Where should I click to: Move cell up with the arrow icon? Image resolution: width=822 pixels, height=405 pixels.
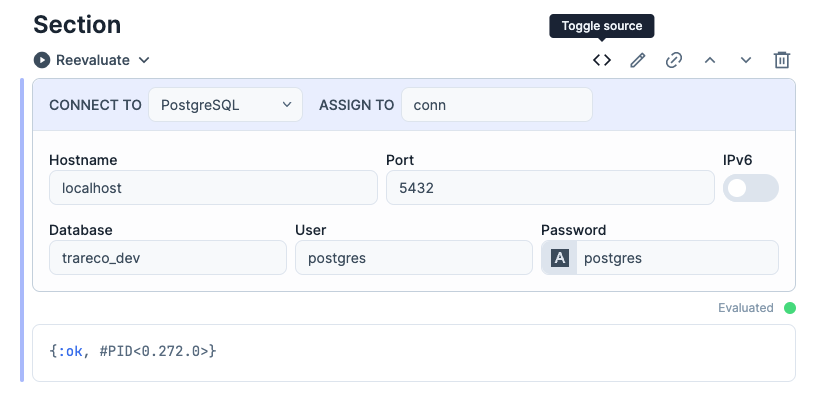(x=710, y=60)
